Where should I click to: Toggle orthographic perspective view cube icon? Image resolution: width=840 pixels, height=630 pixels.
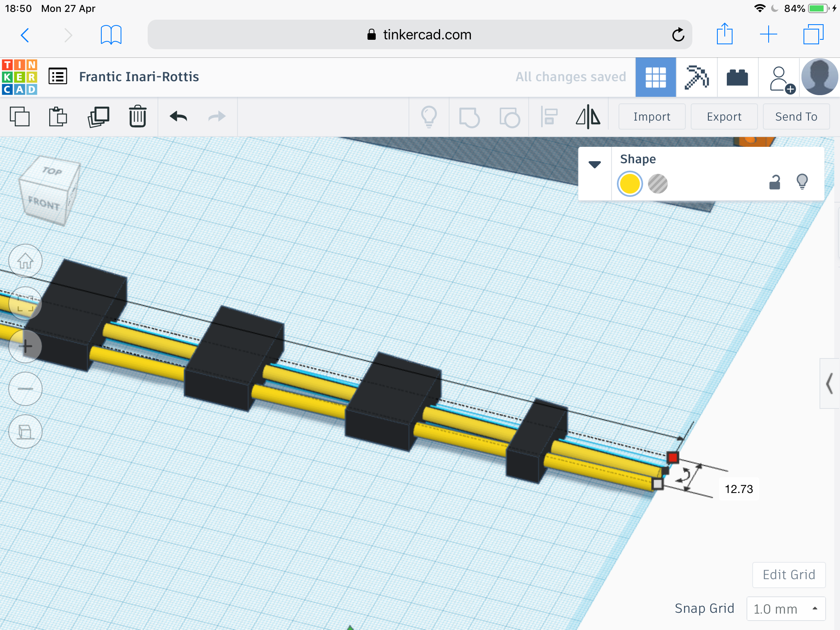point(25,431)
